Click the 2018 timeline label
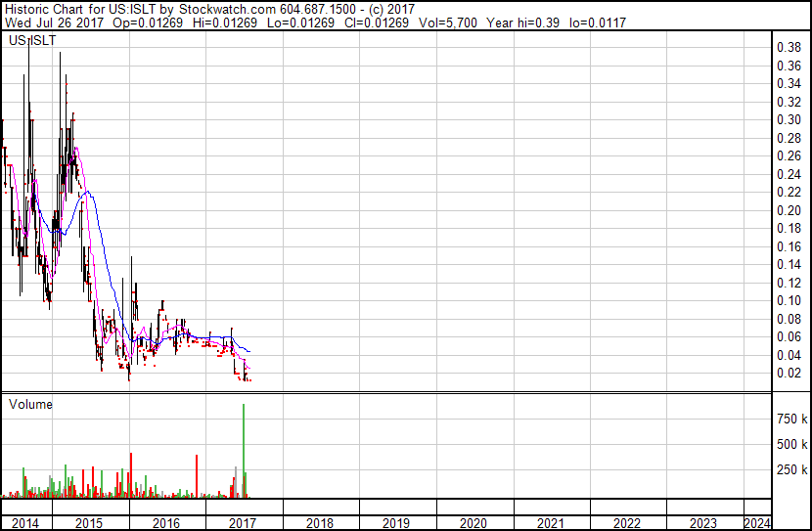The height and width of the screenshot is (531, 812). tap(320, 523)
